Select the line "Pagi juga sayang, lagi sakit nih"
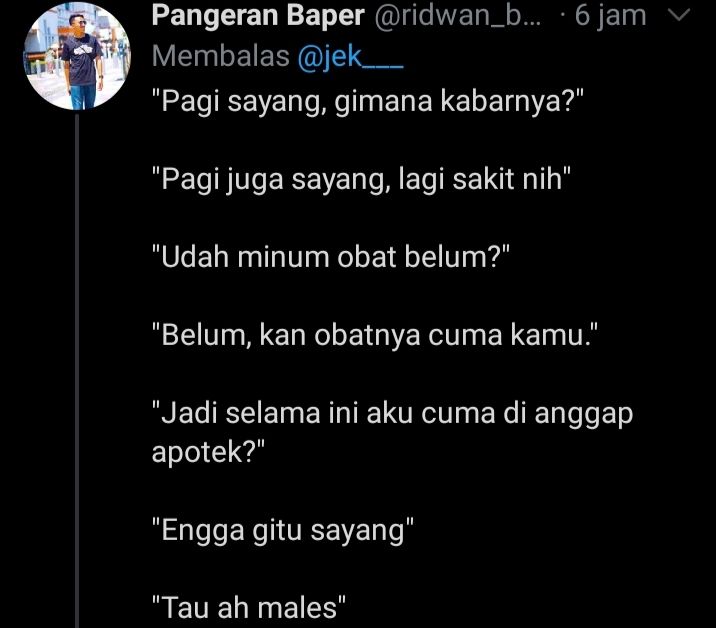The width and height of the screenshot is (716, 628). (361, 179)
